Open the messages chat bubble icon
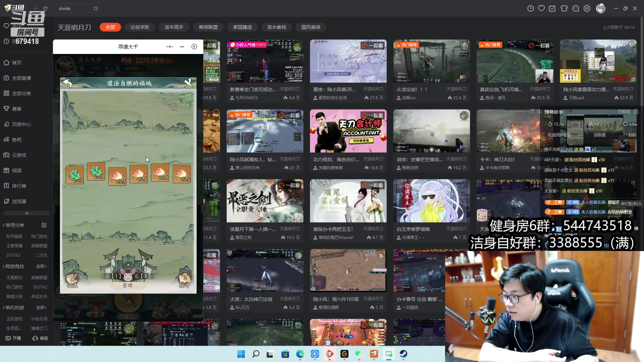 (576, 8)
